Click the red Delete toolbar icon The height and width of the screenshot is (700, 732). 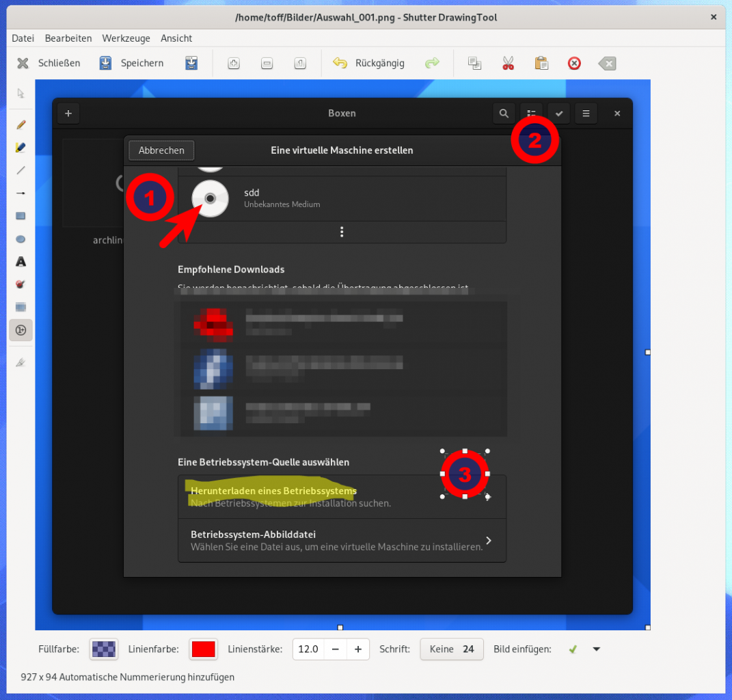(574, 63)
